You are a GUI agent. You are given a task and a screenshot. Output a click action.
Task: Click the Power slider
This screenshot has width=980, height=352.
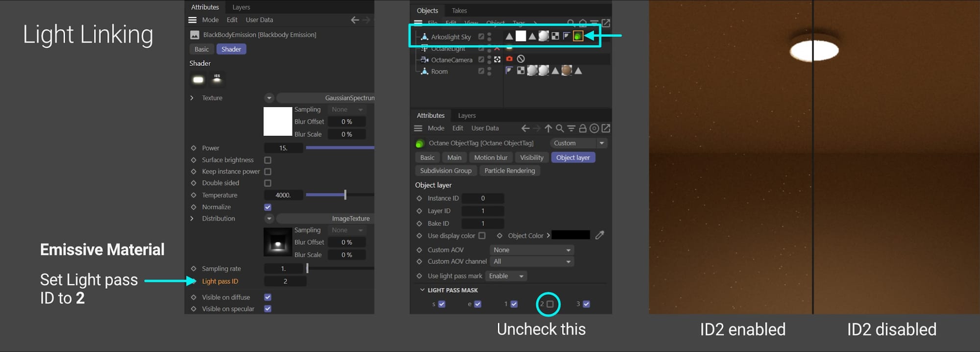(x=340, y=148)
